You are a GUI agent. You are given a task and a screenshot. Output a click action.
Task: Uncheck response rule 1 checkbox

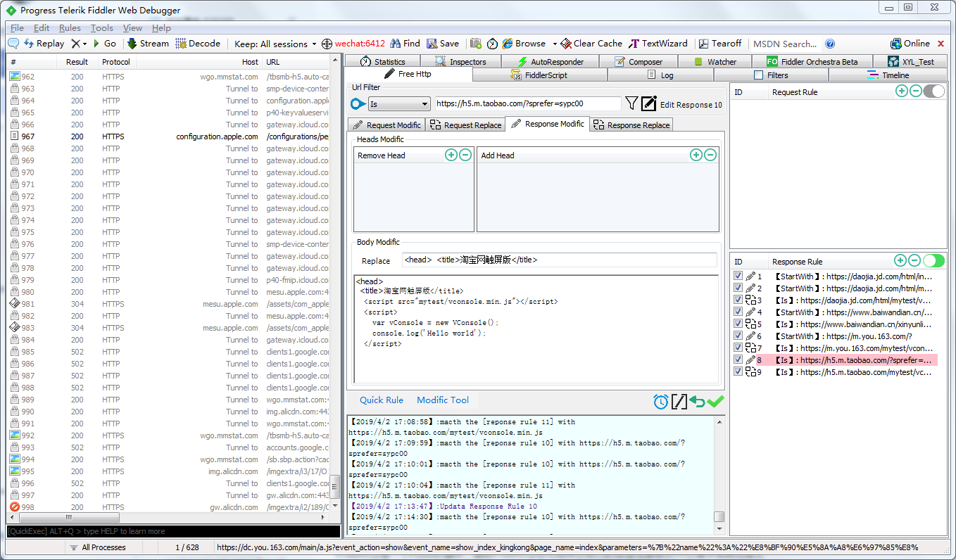[x=738, y=276]
